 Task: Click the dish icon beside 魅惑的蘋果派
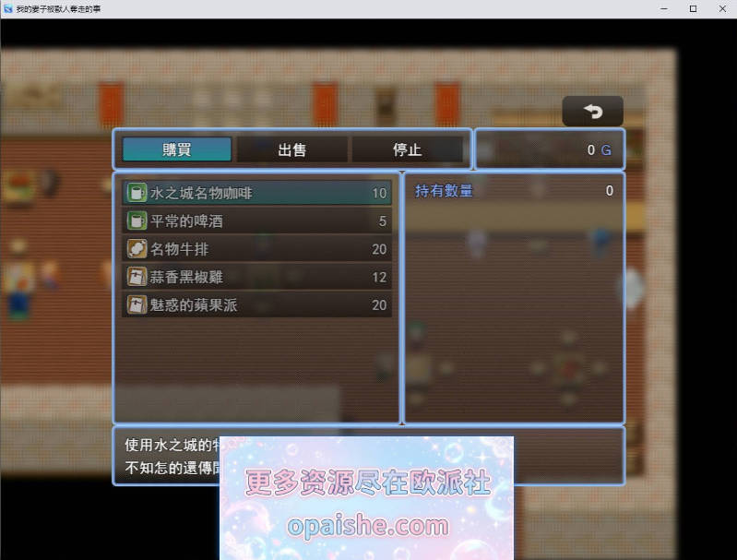point(137,304)
